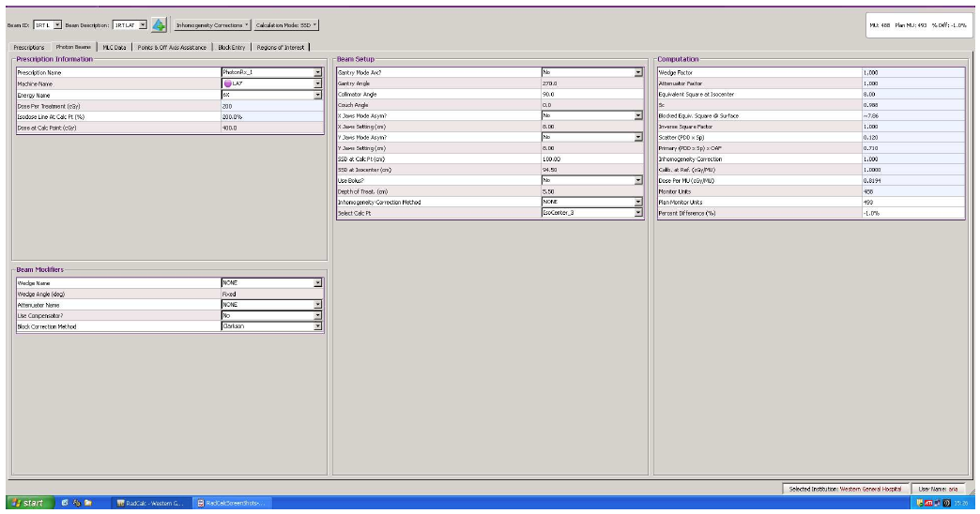Expand the Energy Name dropdown
Image resolution: width=980 pixels, height=514 pixels.
pyautogui.click(x=317, y=95)
